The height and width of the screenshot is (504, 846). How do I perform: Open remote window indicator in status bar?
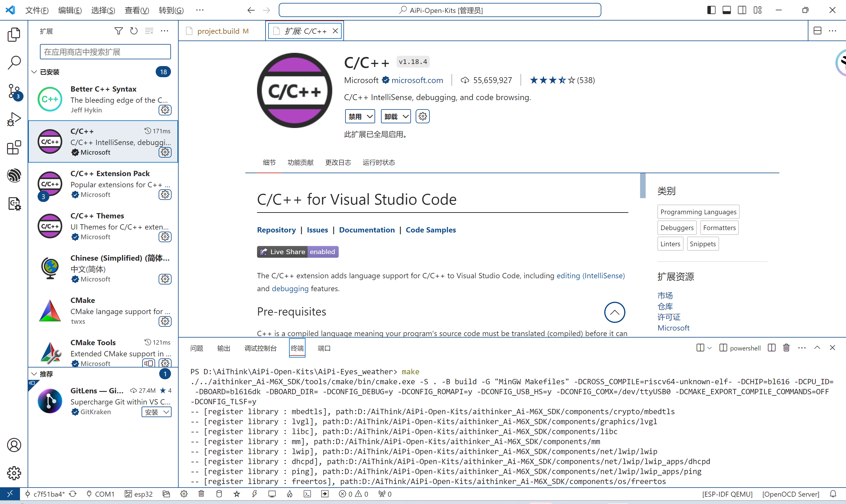[10, 494]
